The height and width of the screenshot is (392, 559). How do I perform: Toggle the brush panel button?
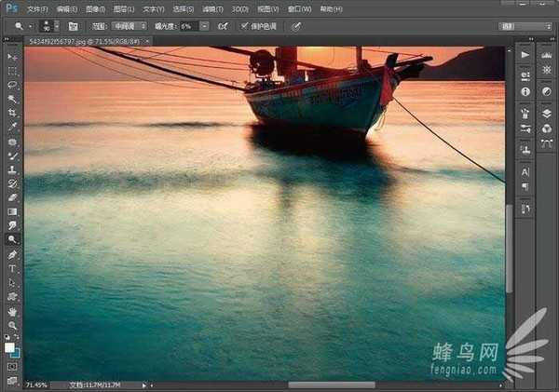tap(73, 26)
